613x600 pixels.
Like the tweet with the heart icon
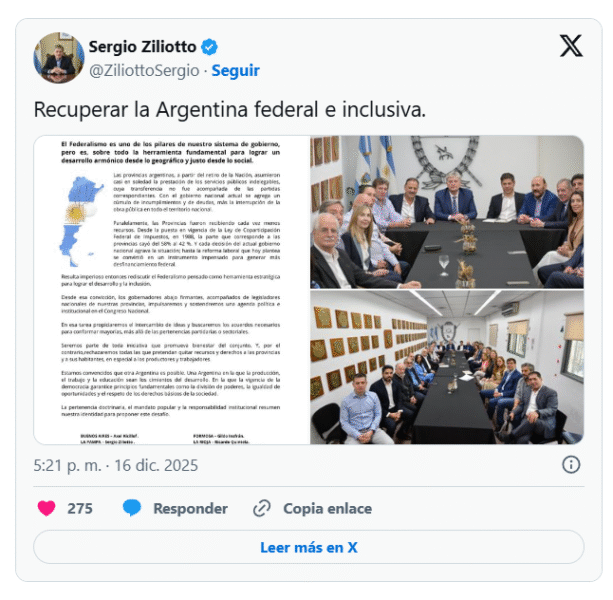tap(47, 508)
